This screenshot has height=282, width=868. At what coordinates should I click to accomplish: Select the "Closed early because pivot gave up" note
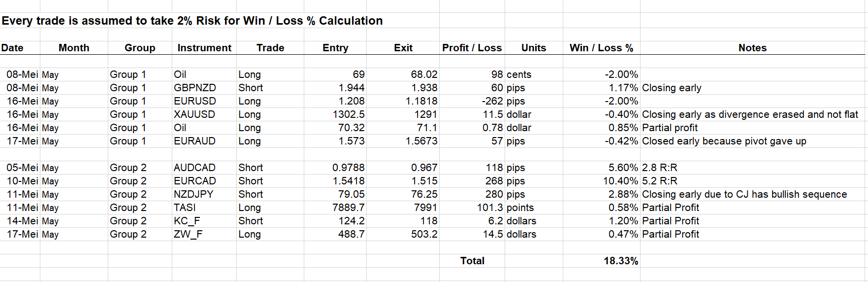click(x=724, y=141)
